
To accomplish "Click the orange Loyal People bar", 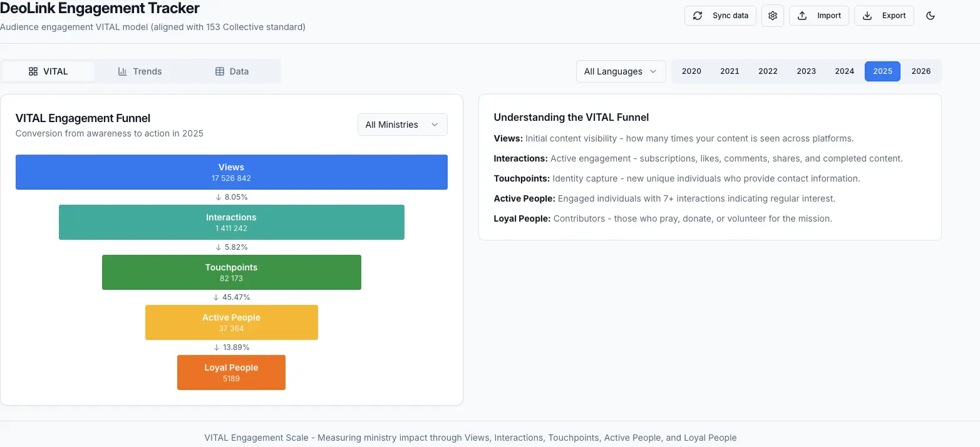I will pos(231,372).
